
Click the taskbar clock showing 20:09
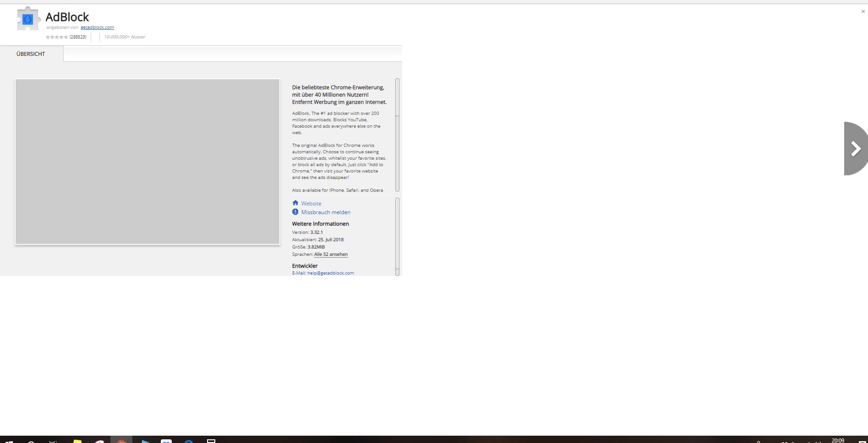pyautogui.click(x=838, y=440)
